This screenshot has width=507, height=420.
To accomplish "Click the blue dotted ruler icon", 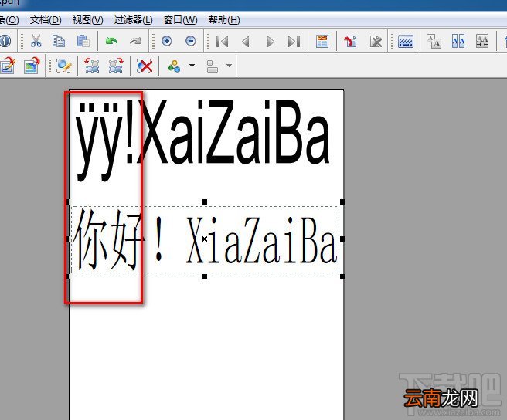I will point(406,41).
